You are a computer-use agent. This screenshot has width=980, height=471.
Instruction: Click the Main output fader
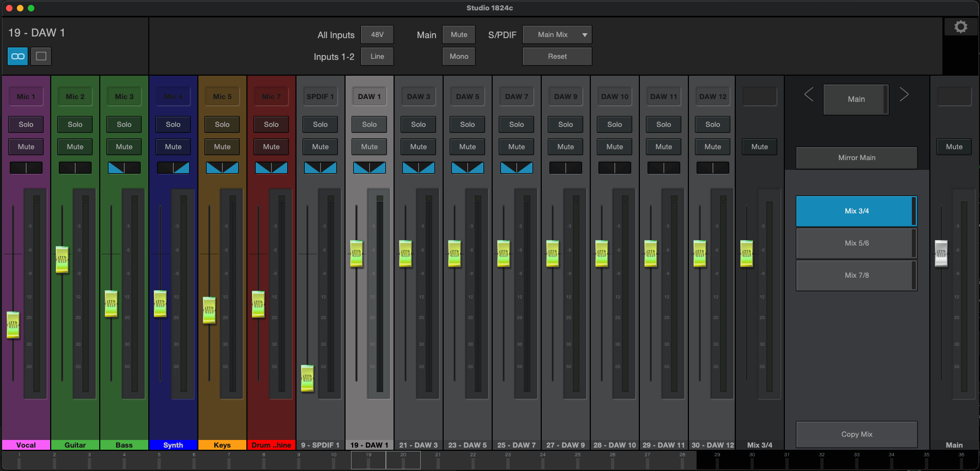tap(941, 253)
